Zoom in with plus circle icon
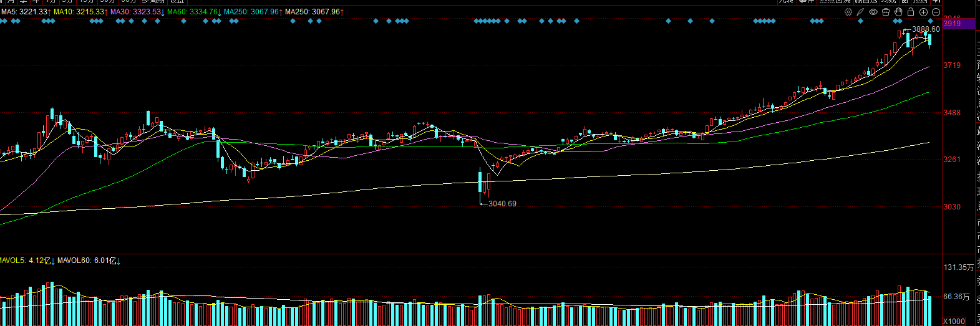980x326 pixels. [x=923, y=12]
